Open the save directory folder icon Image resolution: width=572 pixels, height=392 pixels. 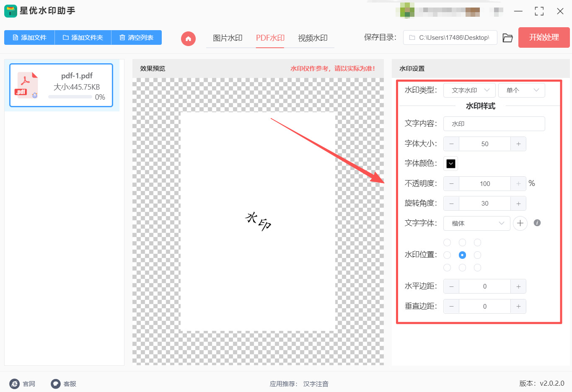tap(507, 38)
